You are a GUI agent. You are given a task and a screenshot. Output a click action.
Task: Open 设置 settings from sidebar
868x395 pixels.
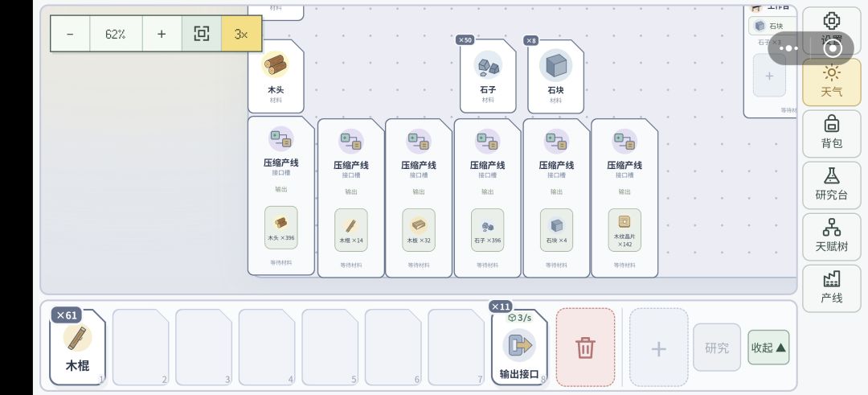tap(832, 30)
